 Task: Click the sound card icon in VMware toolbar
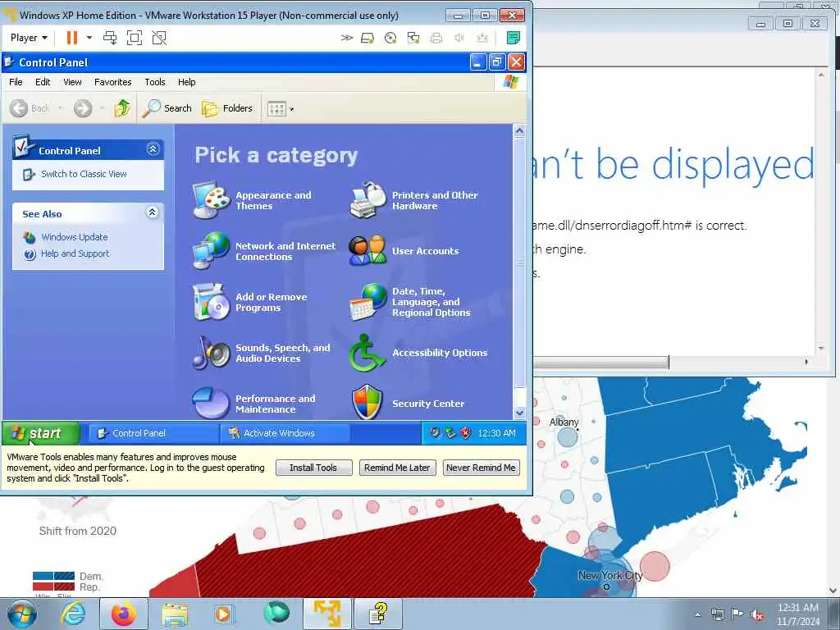click(459, 38)
